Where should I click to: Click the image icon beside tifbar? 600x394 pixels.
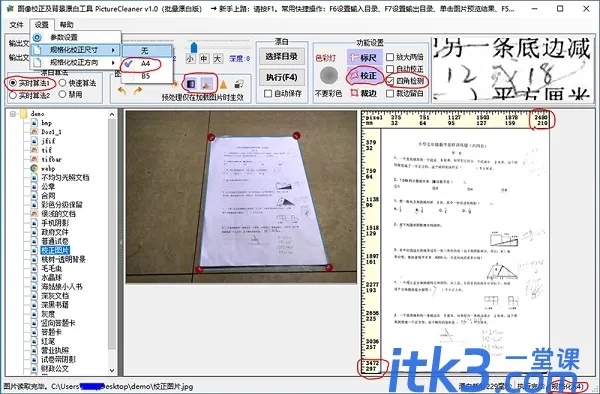(x=34, y=159)
